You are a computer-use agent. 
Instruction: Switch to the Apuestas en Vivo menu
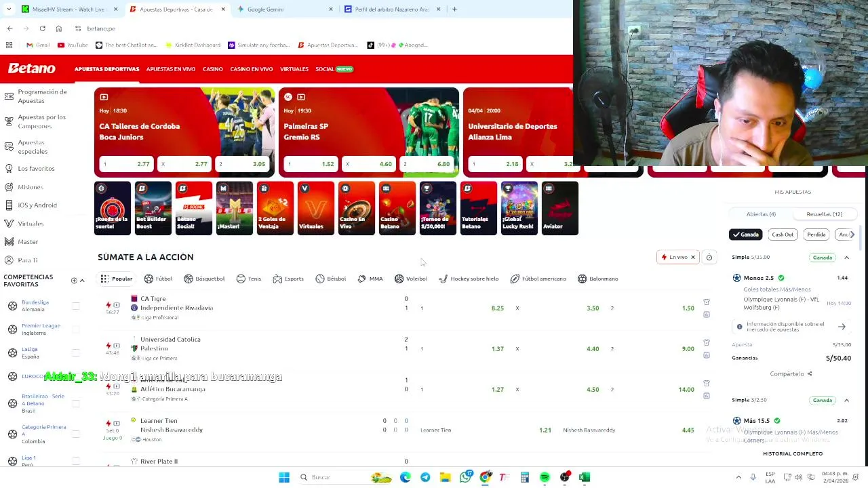pyautogui.click(x=171, y=69)
